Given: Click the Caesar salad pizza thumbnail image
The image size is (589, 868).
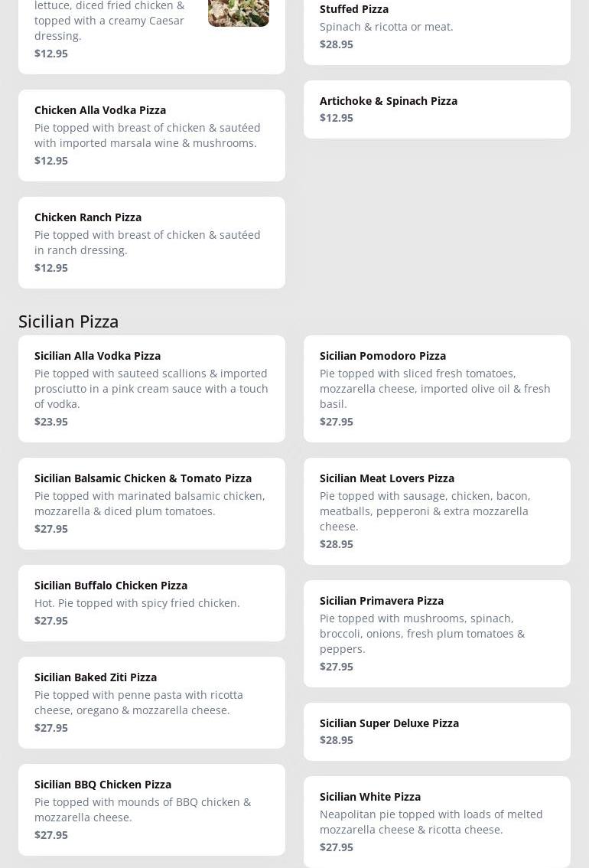Looking at the screenshot, I should click(x=238, y=12).
